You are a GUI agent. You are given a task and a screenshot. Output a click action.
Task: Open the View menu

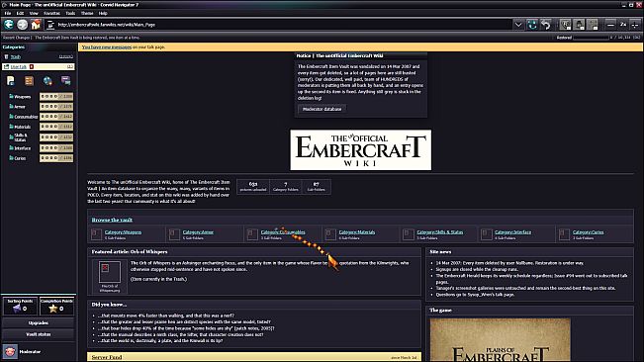(x=34, y=13)
